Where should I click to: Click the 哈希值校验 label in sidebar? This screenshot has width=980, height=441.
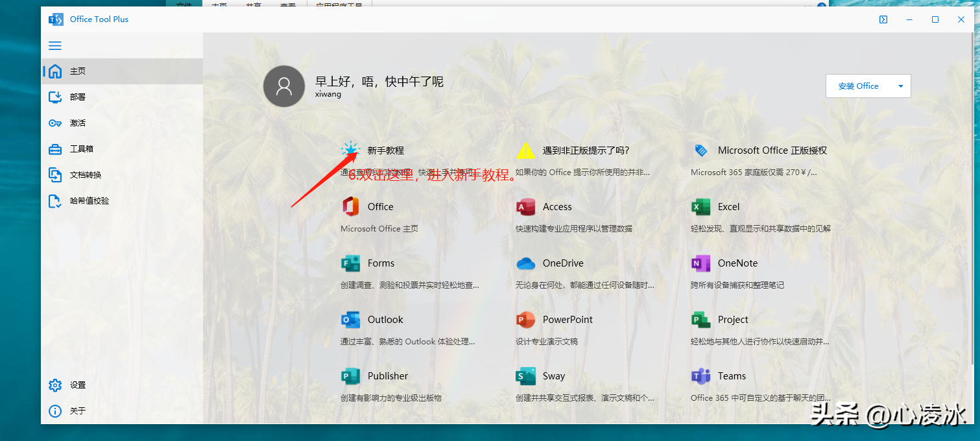pos(90,201)
